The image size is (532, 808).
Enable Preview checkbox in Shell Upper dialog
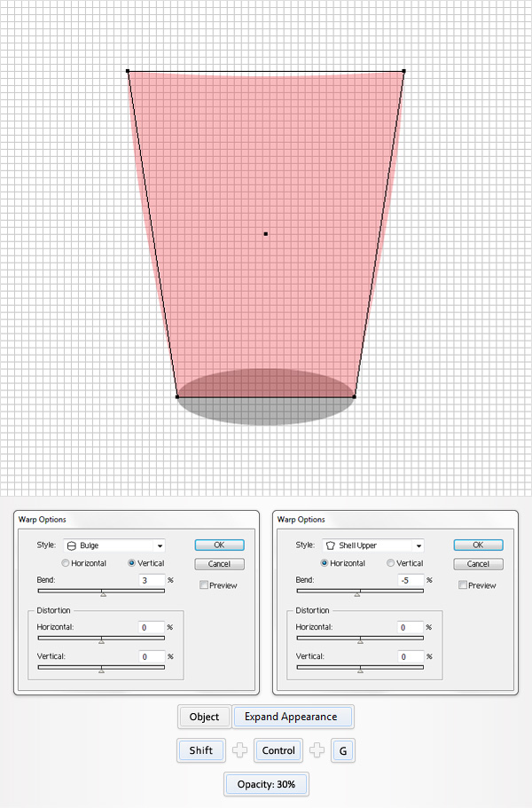coord(463,584)
